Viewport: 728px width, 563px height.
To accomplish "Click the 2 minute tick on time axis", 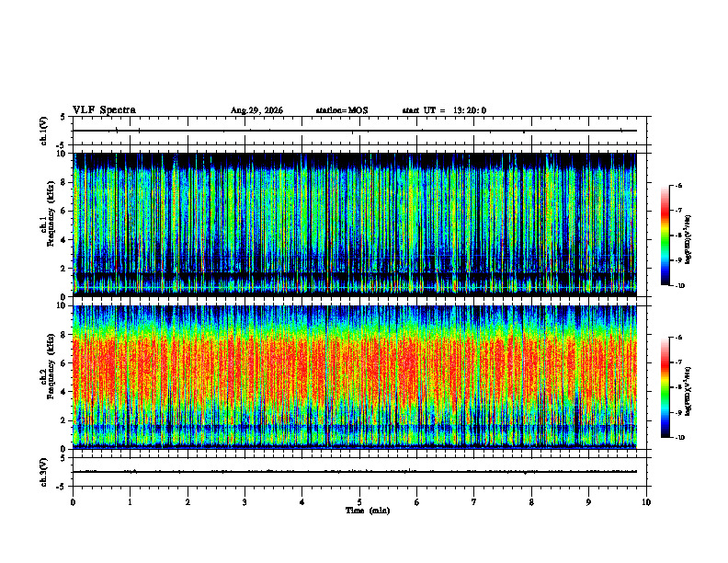I will click(188, 502).
